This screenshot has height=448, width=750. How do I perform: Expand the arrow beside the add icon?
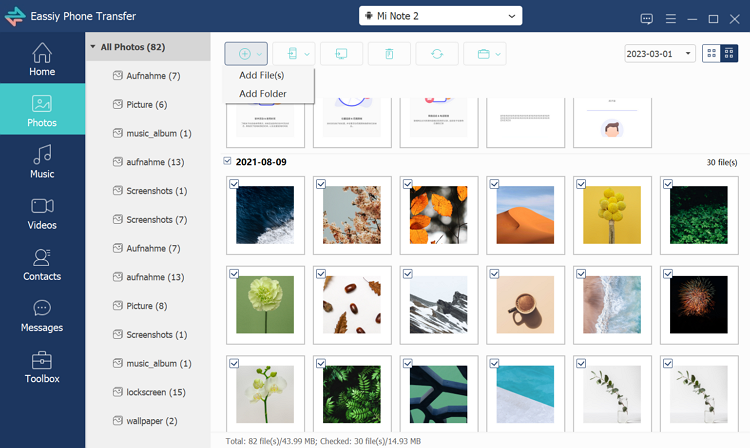pos(259,54)
